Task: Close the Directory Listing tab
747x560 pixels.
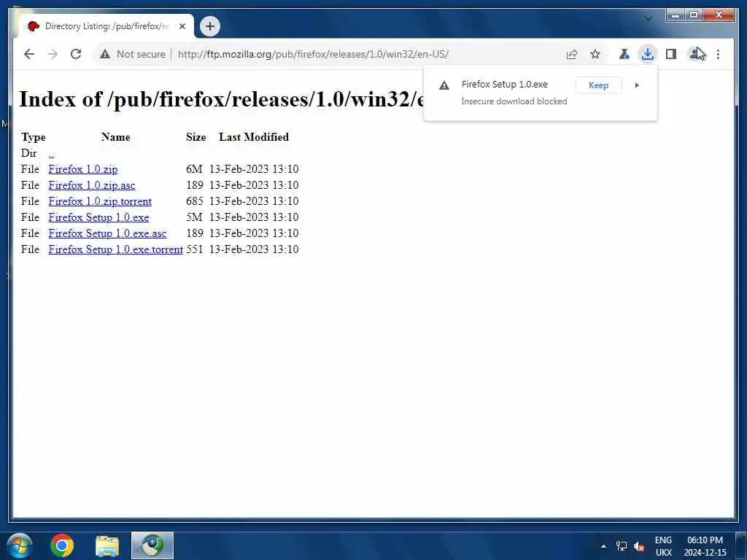Action: [x=182, y=26]
